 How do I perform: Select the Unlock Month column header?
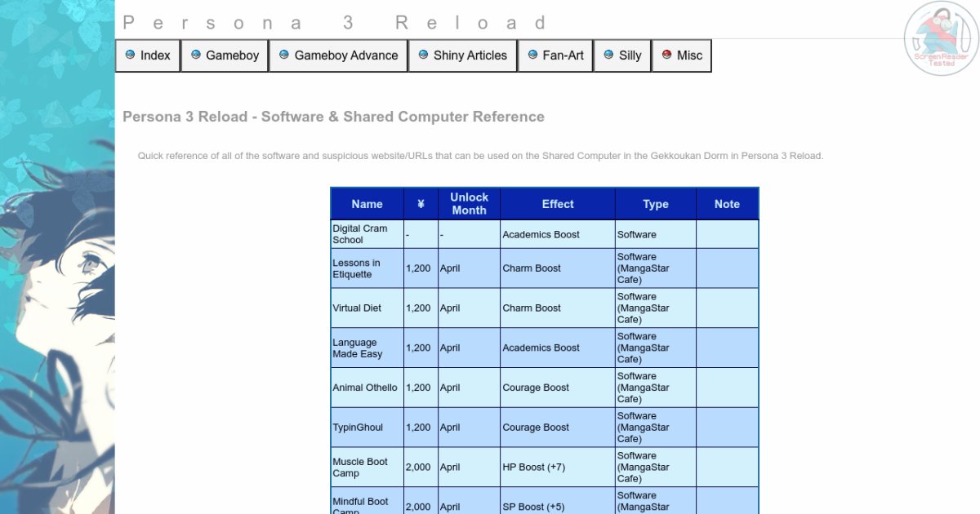469,204
